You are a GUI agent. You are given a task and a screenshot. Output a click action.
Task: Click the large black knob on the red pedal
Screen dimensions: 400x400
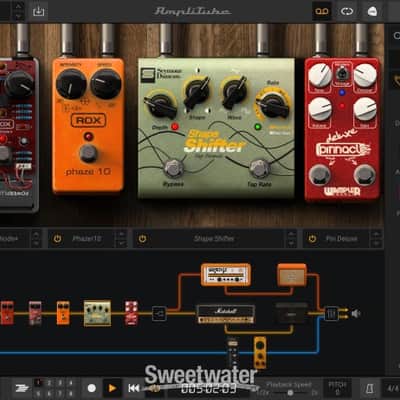click(19, 84)
